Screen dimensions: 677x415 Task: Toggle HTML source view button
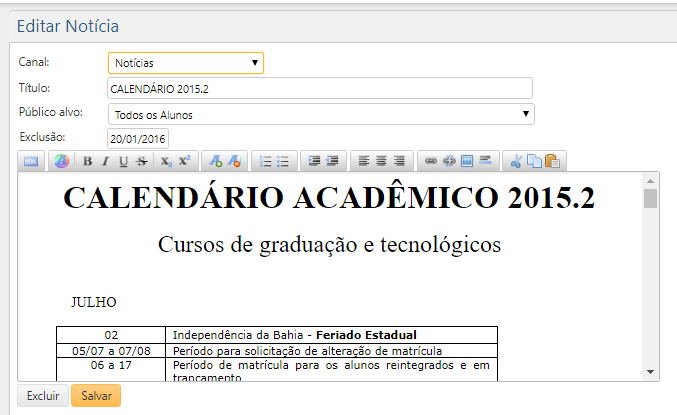pyautogui.click(x=31, y=162)
